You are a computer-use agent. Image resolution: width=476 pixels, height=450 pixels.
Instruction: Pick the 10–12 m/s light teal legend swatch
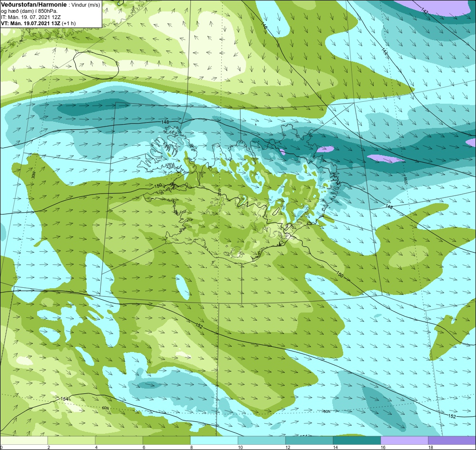(x=262, y=440)
